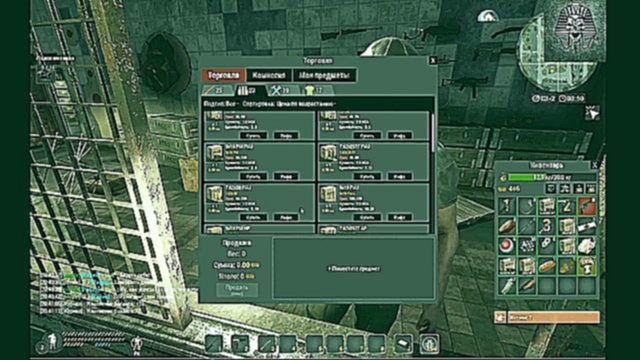Select the red round canned item in inventory
Viewport: 640px width, 360px height.
pos(507,246)
